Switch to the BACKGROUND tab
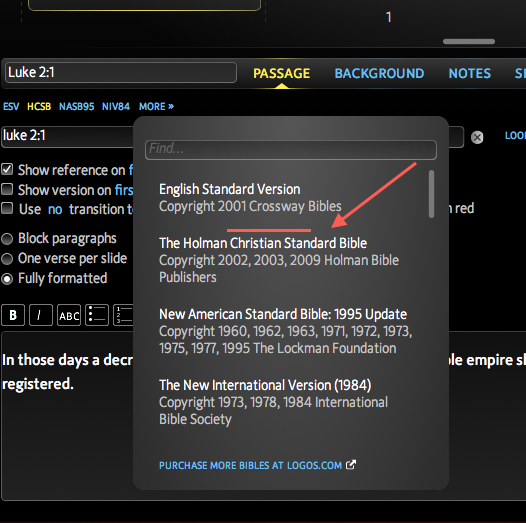Image resolution: width=526 pixels, height=523 pixels. pyautogui.click(x=379, y=73)
